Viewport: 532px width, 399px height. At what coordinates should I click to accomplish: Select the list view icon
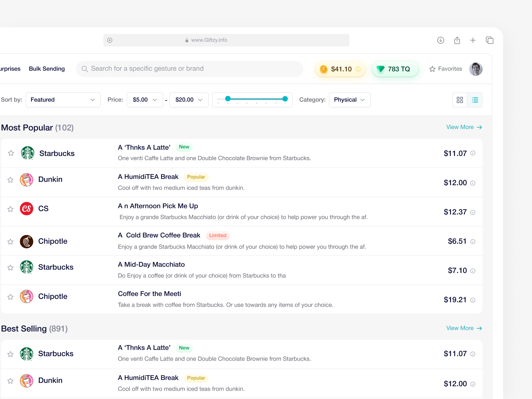(475, 100)
